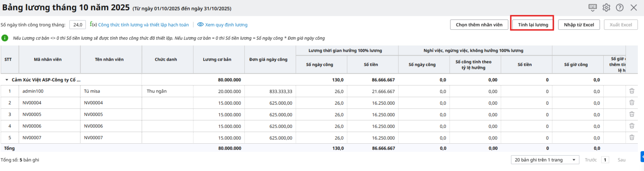Click the Sau next page control
Screen dimensions: 644x171
(621, 160)
